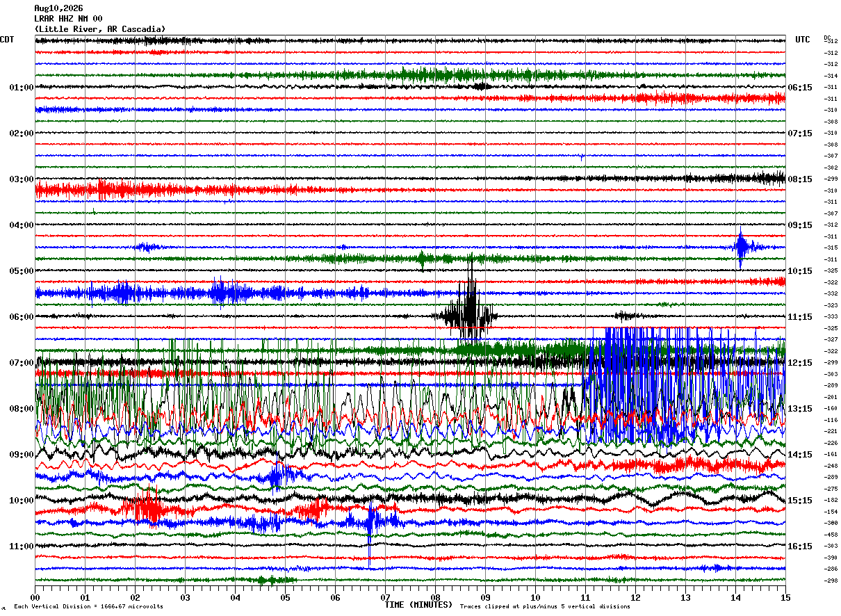The image size is (841, 616).
Task: Click the vertical division microvolts note
Action: (x=88, y=607)
